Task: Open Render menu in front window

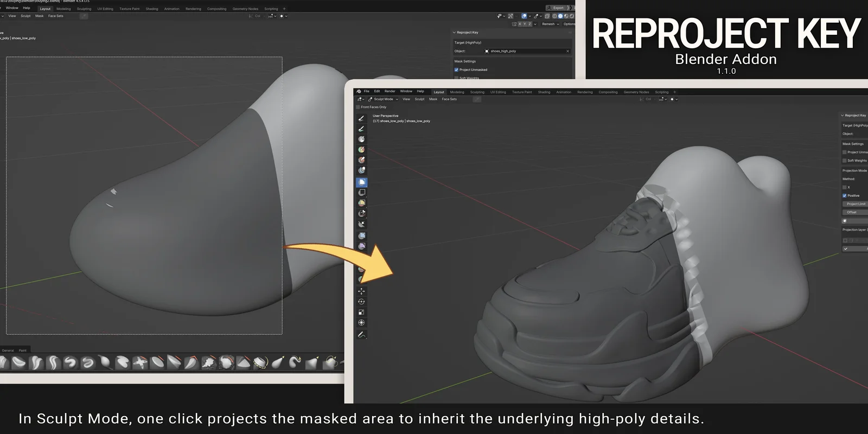Action: pyautogui.click(x=390, y=91)
